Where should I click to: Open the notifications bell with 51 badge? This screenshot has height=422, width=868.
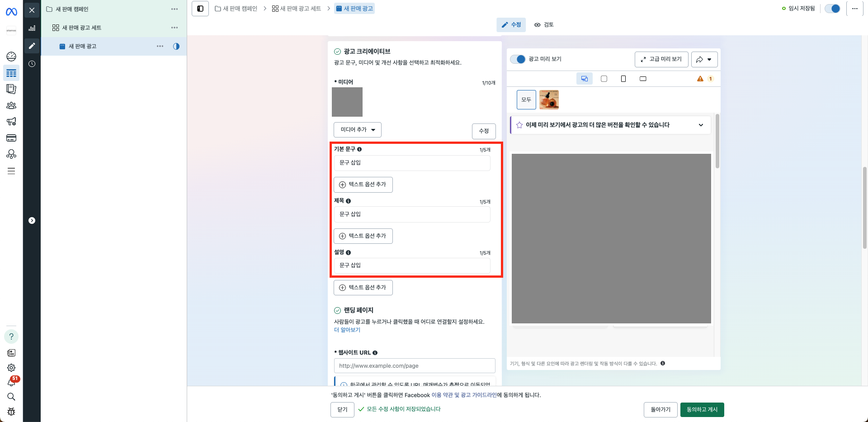click(x=11, y=383)
